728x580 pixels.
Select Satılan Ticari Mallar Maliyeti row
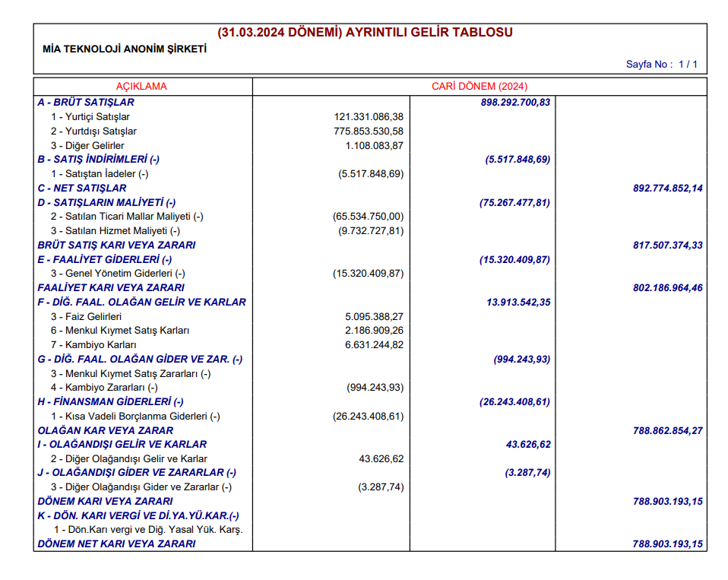point(127,217)
